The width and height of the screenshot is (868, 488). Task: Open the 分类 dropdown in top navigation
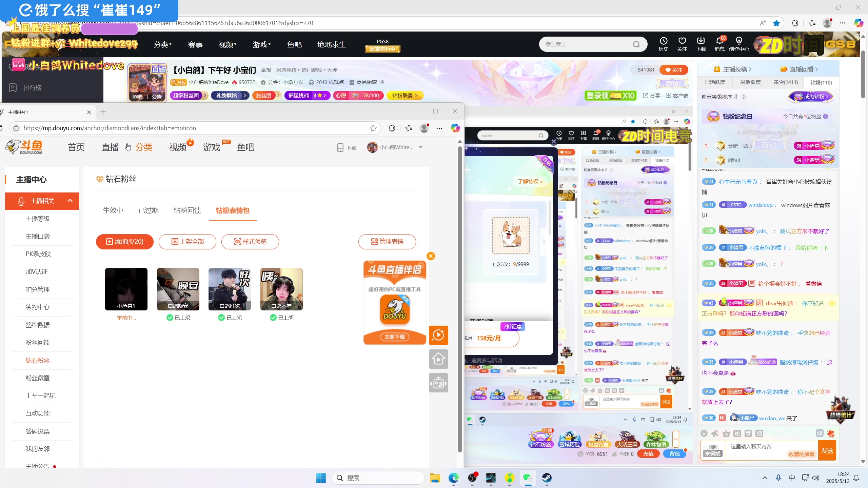(x=162, y=44)
